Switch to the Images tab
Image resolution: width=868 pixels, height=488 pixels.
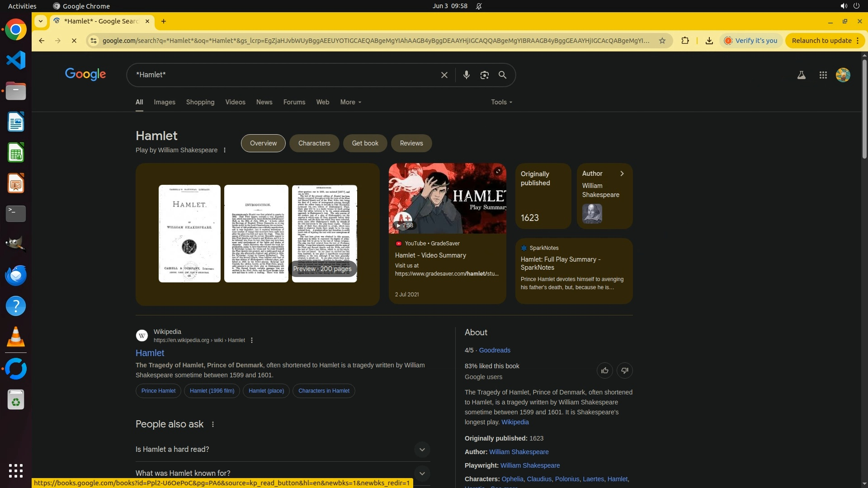point(164,102)
